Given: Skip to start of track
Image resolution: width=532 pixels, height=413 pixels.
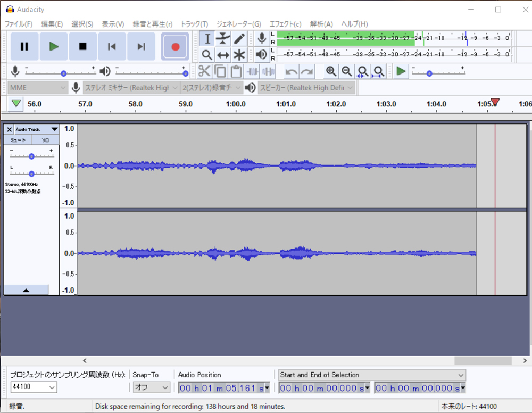Looking at the screenshot, I should point(112,47).
